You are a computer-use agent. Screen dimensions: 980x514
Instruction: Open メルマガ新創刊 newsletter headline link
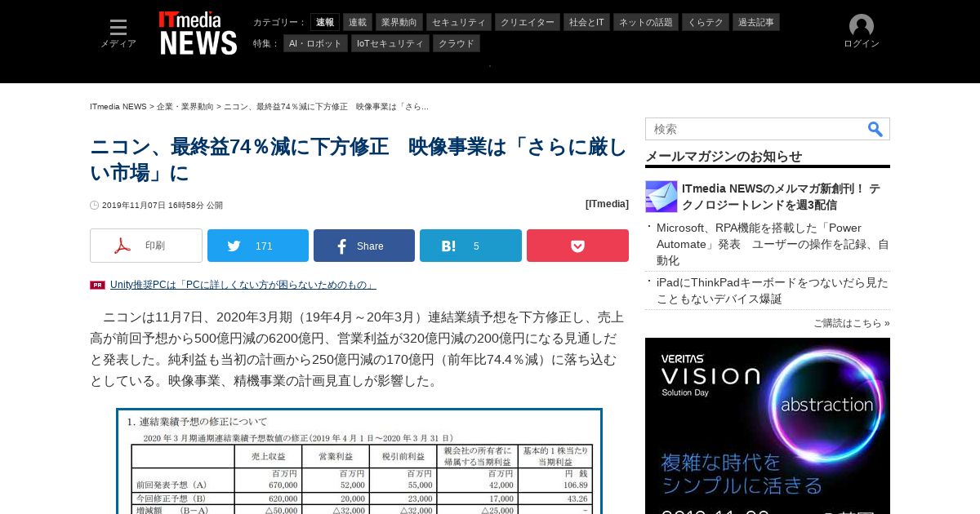[782, 197]
